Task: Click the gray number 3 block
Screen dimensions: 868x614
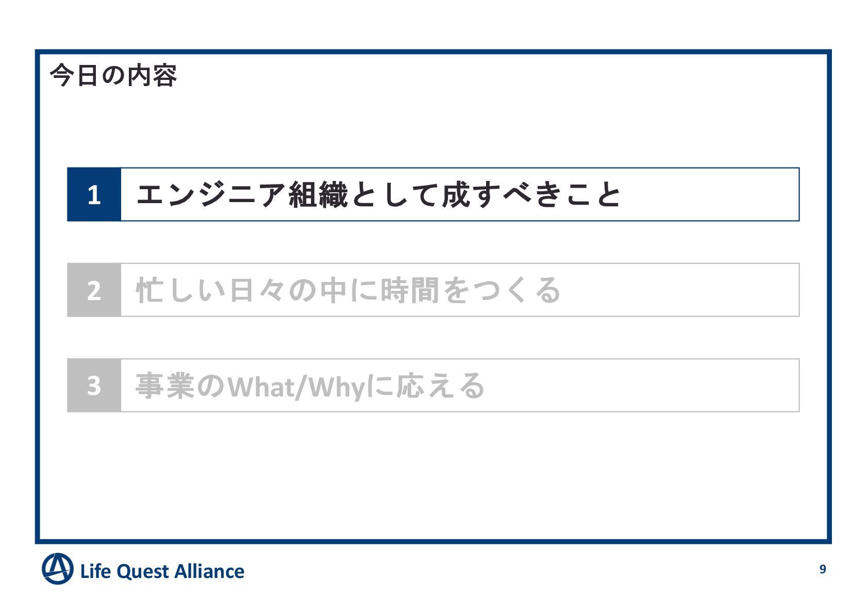Action: tap(94, 385)
